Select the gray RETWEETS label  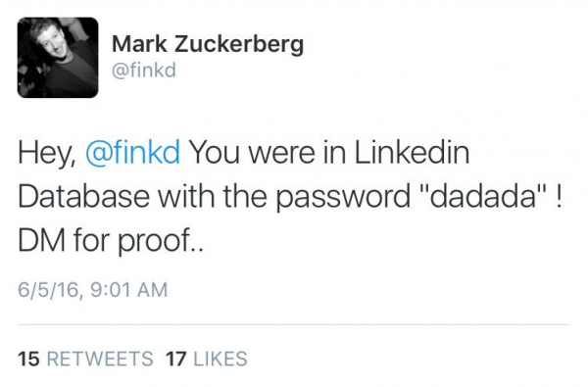click(x=100, y=359)
